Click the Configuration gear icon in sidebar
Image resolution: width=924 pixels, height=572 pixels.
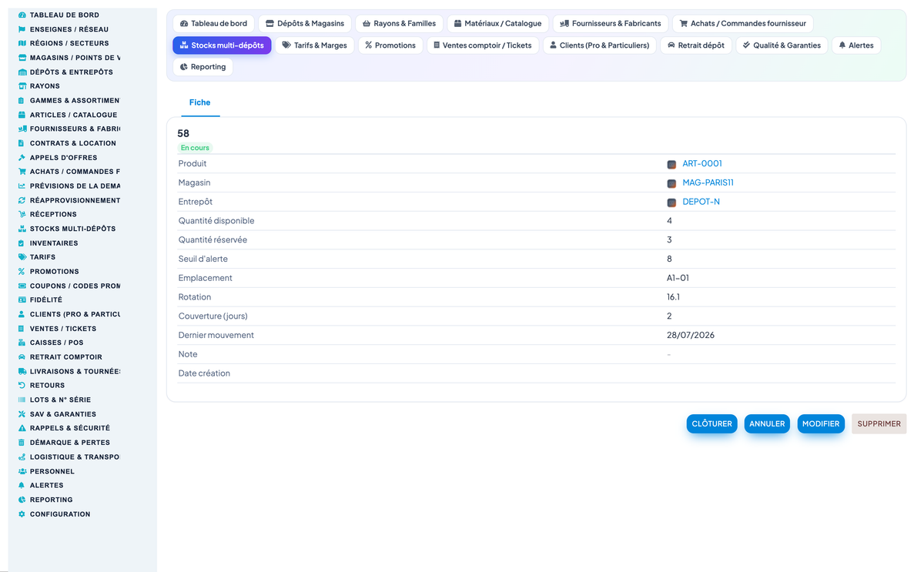tap(22, 513)
